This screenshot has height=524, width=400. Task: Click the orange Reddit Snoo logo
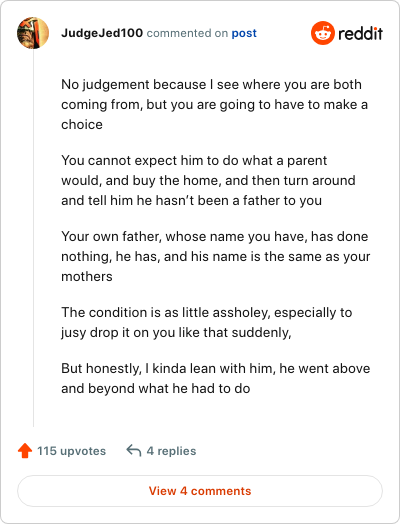pos(322,33)
